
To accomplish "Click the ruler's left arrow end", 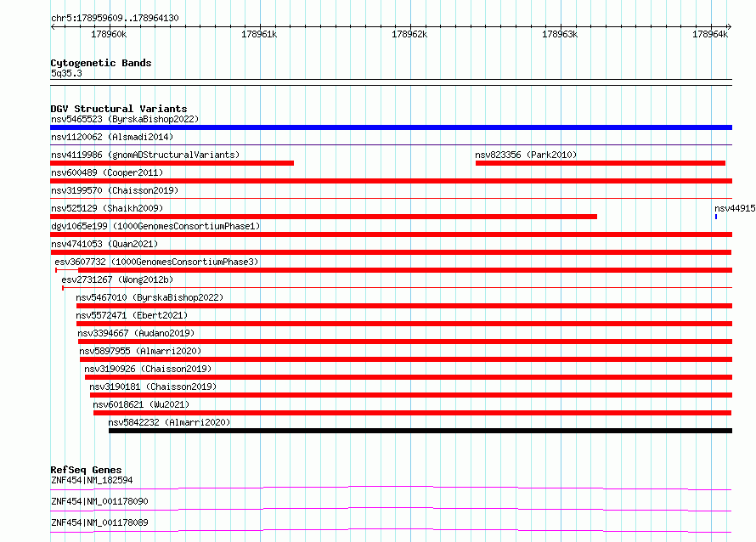I will tap(53, 27).
